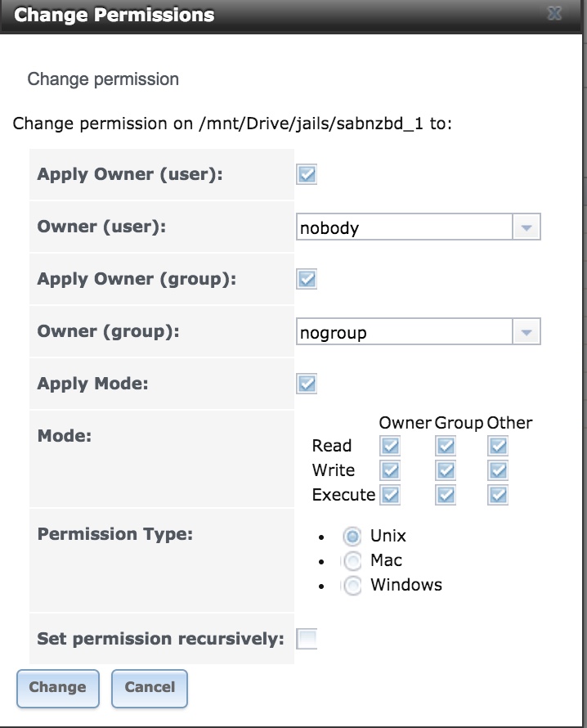This screenshot has width=587, height=728.
Task: Open the Owner (user) dropdown arrow
Action: point(526,227)
